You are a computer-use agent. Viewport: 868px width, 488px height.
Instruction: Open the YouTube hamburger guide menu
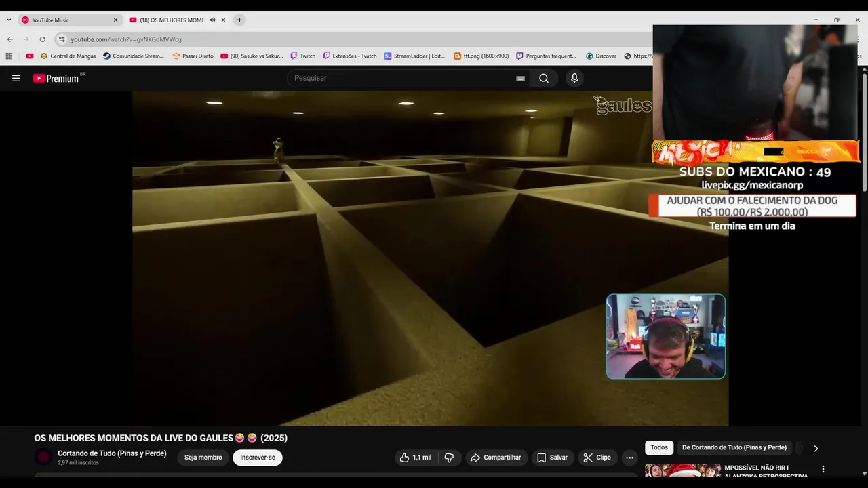click(x=16, y=78)
